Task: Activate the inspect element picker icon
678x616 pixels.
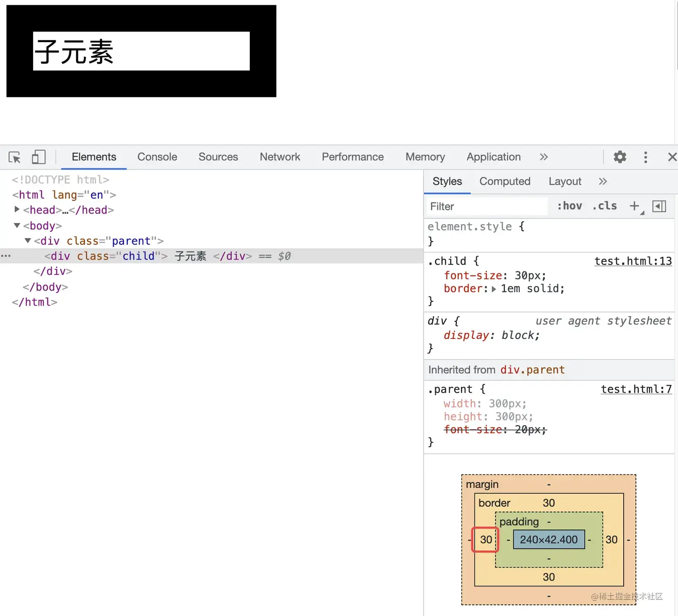Action: click(14, 157)
